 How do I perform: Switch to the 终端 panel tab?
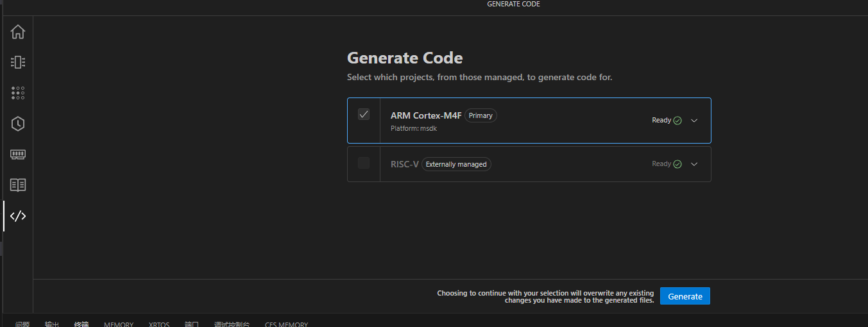coord(81,324)
